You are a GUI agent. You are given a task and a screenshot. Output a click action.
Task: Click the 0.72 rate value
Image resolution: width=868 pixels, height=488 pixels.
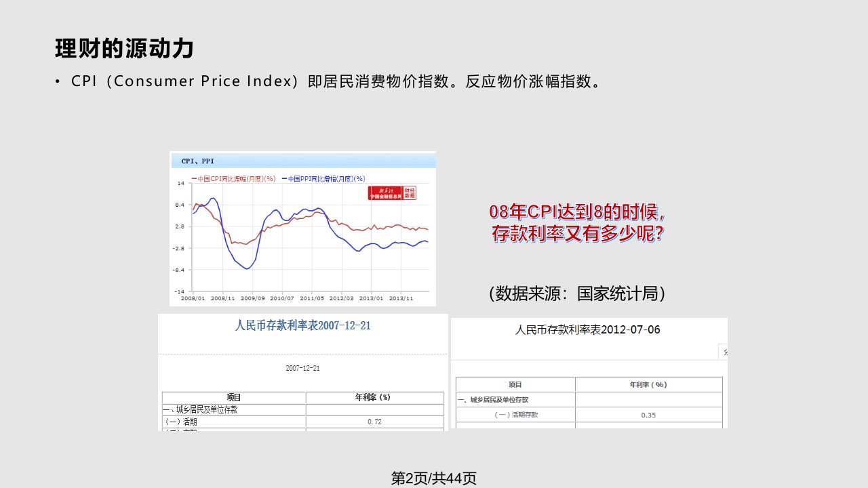pyautogui.click(x=374, y=422)
